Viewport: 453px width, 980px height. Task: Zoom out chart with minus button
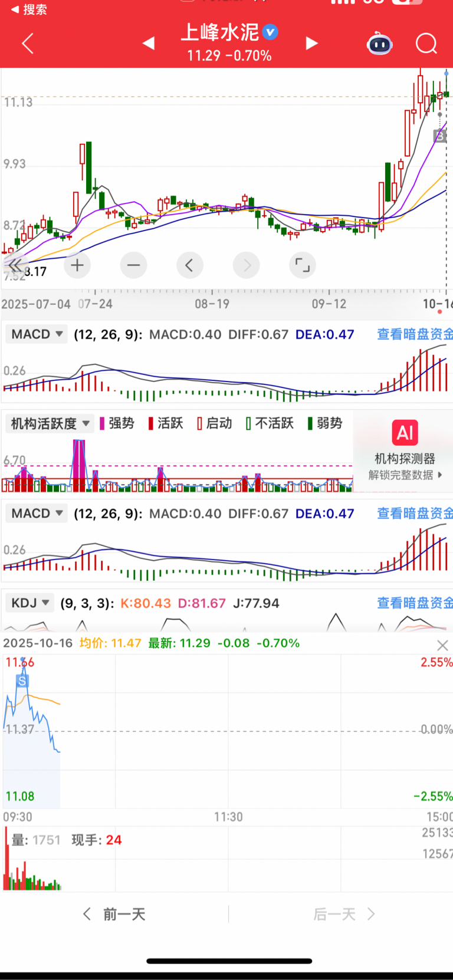(x=133, y=265)
